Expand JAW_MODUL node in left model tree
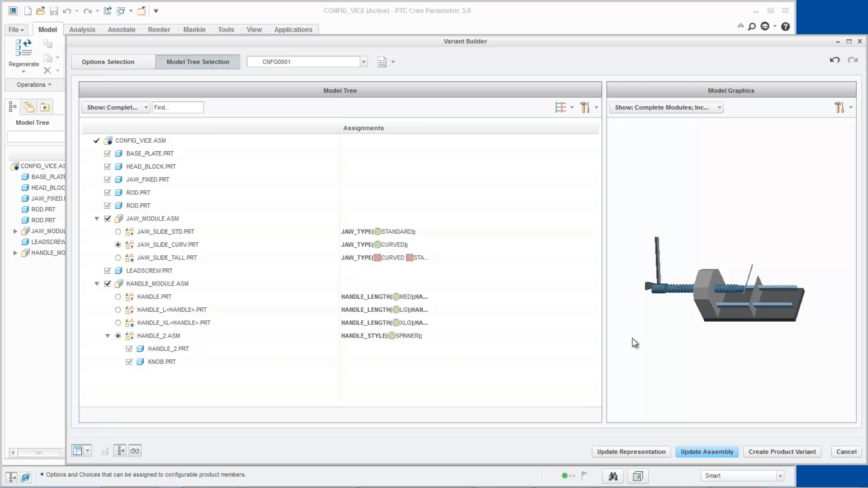 coord(15,231)
